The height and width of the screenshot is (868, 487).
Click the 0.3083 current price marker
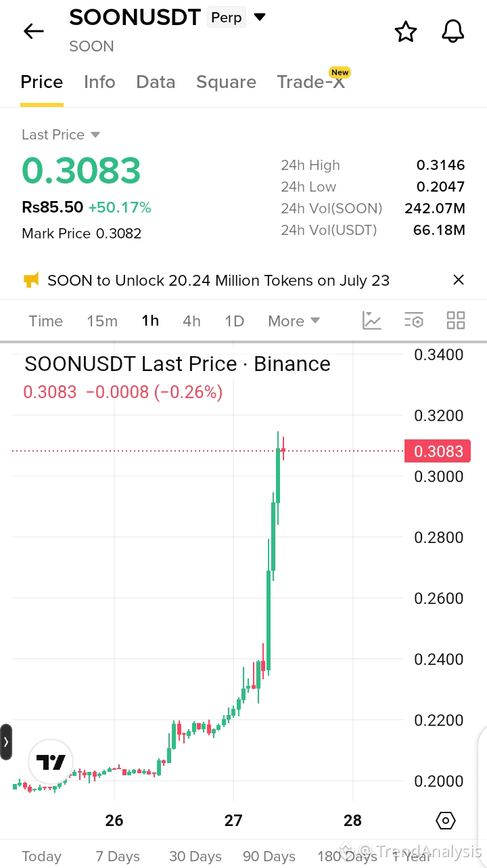(438, 452)
